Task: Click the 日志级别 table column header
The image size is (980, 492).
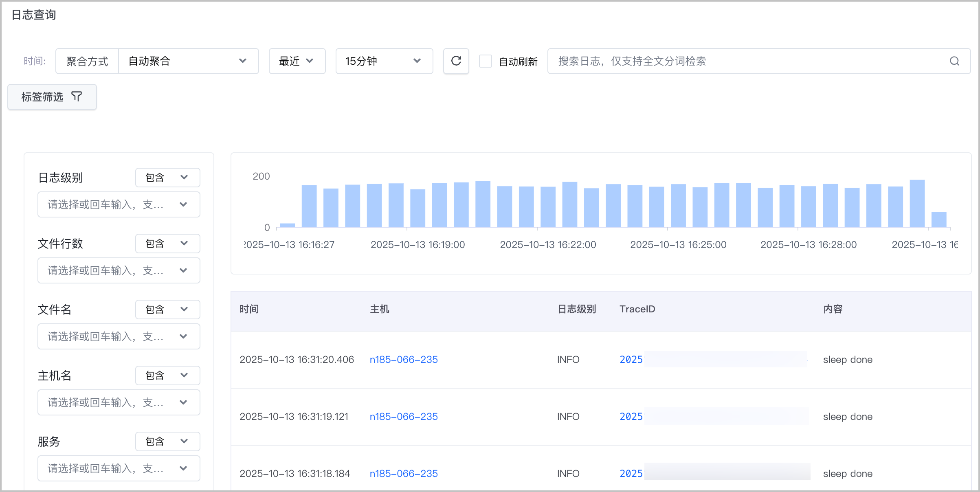Action: [576, 309]
